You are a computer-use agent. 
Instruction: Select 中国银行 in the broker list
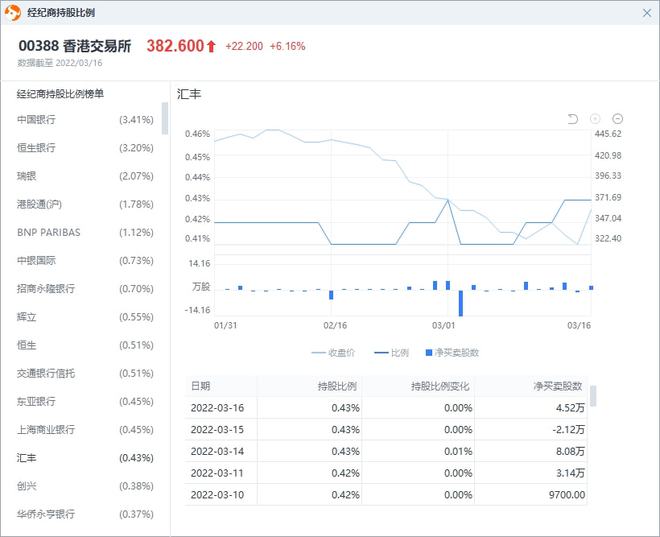(x=85, y=120)
